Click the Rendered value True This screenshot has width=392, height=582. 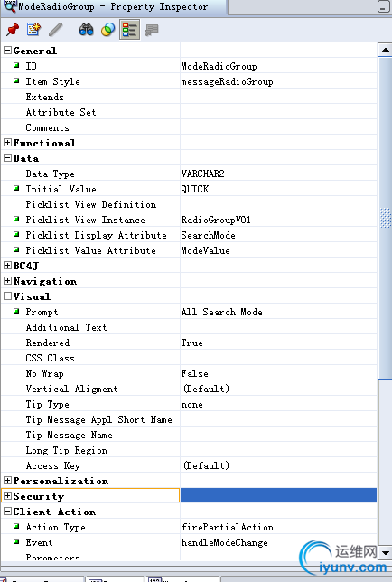[x=191, y=343]
